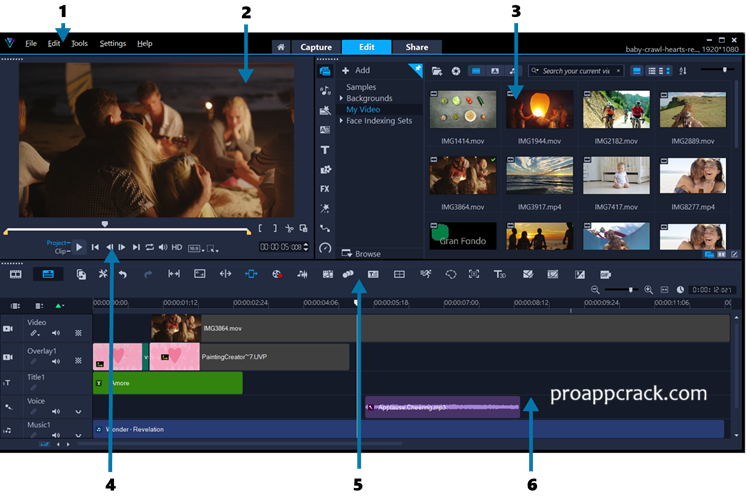Screen dimensions: 750x498
Task: Switch to the Capture tab
Action: tap(316, 47)
